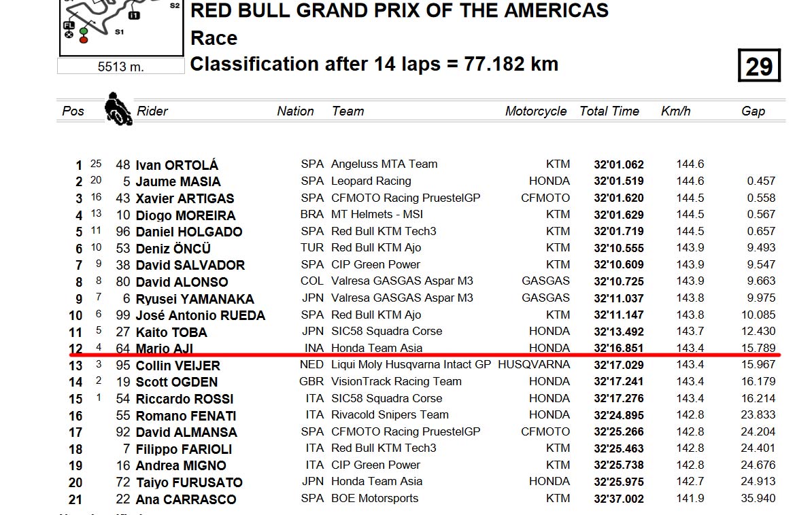The height and width of the screenshot is (515, 812).
Task: Click the I1 marker on circuit map
Action: click(134, 16)
